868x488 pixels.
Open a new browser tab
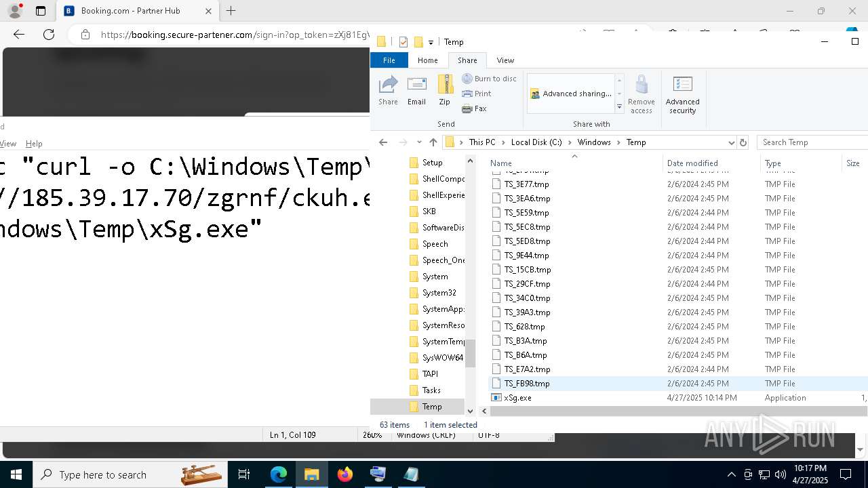[x=231, y=11]
